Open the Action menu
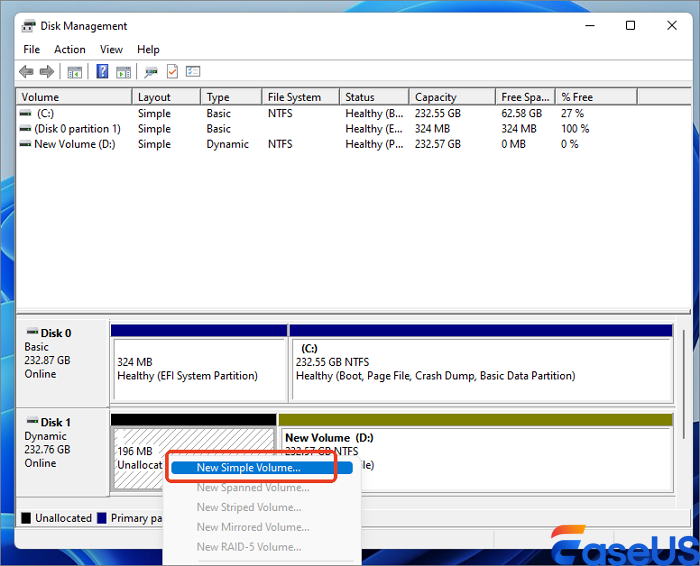Image resolution: width=700 pixels, height=566 pixels. click(70, 50)
